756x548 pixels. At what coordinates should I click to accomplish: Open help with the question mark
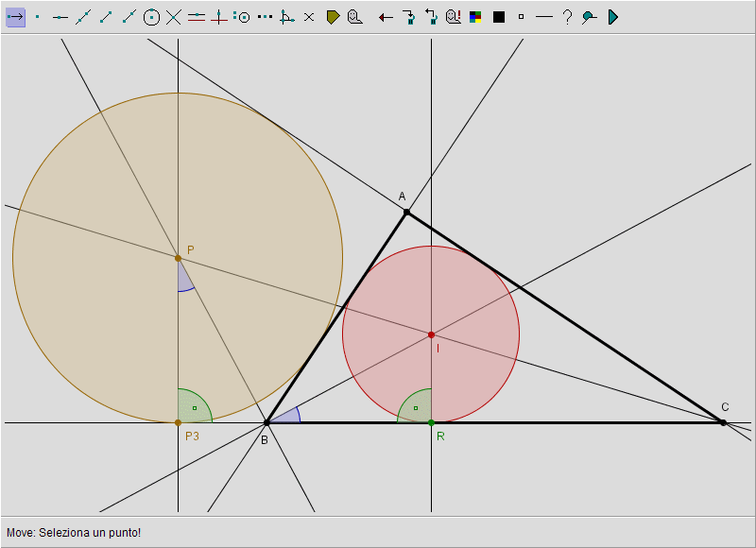[567, 17]
